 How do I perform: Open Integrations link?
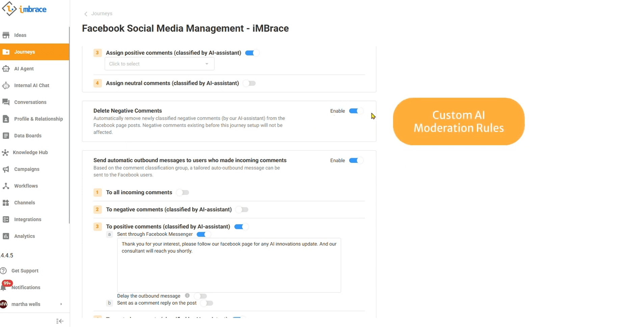tap(34, 220)
